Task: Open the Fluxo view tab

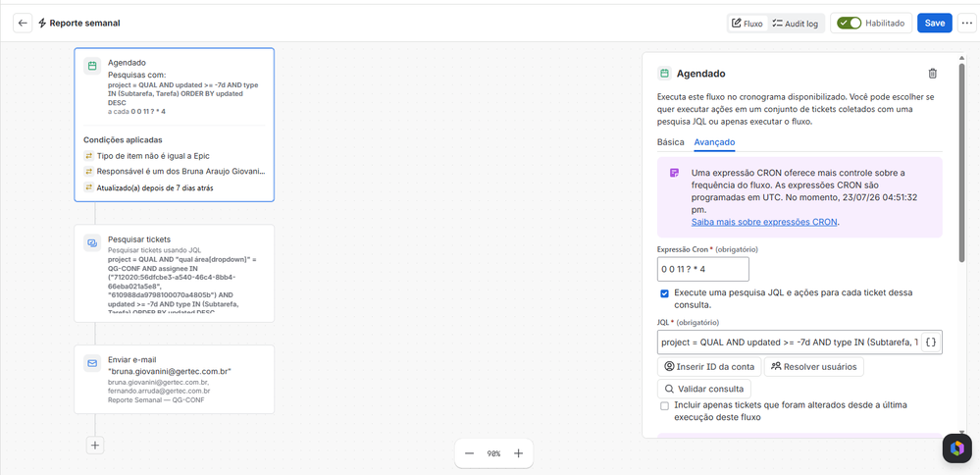Action: (x=748, y=24)
